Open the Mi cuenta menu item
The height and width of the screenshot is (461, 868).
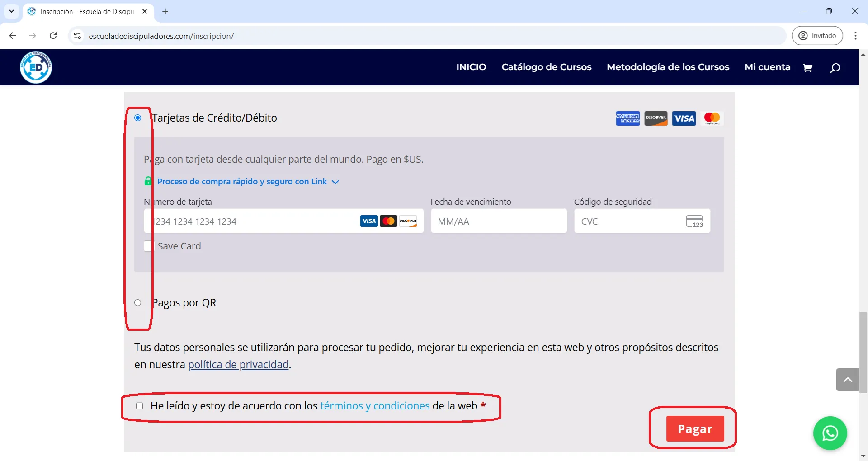click(x=767, y=67)
